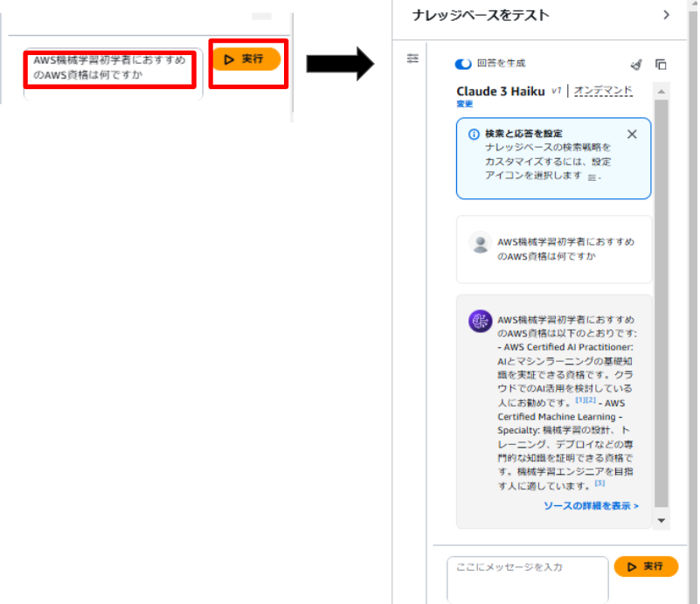Click the broom clear-chat icon
The width and height of the screenshot is (700, 604).
636,65
